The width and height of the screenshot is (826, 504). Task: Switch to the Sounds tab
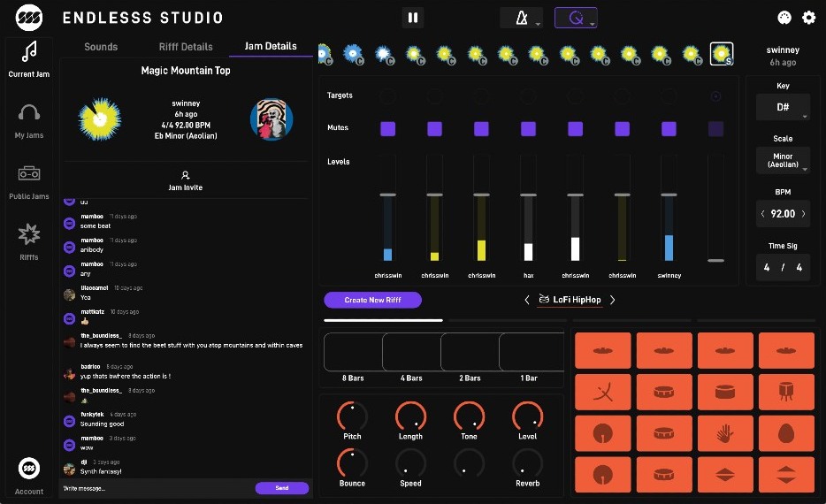(101, 47)
